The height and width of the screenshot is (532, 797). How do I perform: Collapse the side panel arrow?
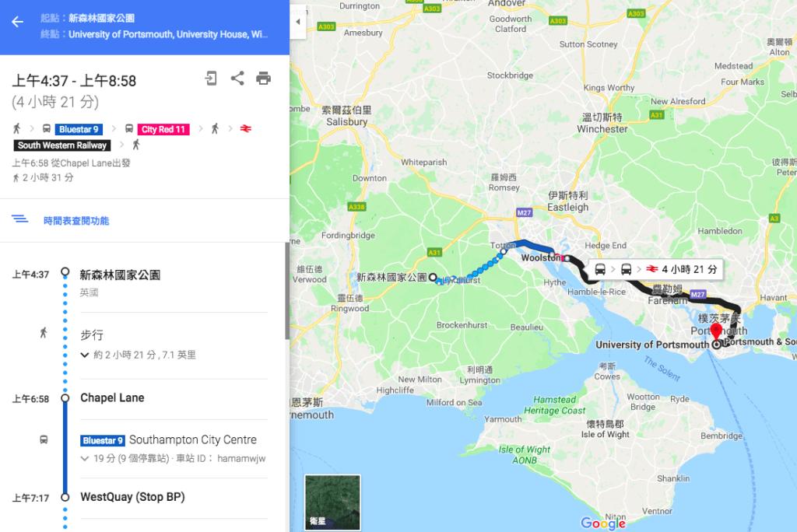[x=298, y=22]
